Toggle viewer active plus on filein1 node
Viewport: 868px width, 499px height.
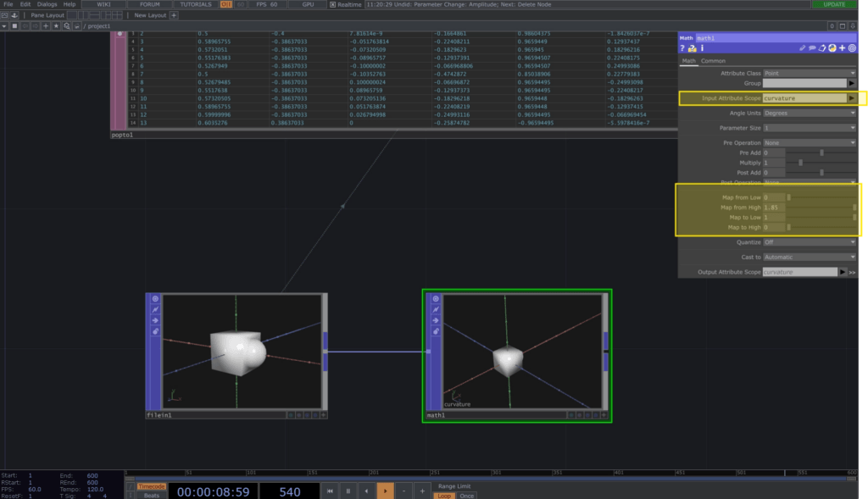(x=323, y=415)
